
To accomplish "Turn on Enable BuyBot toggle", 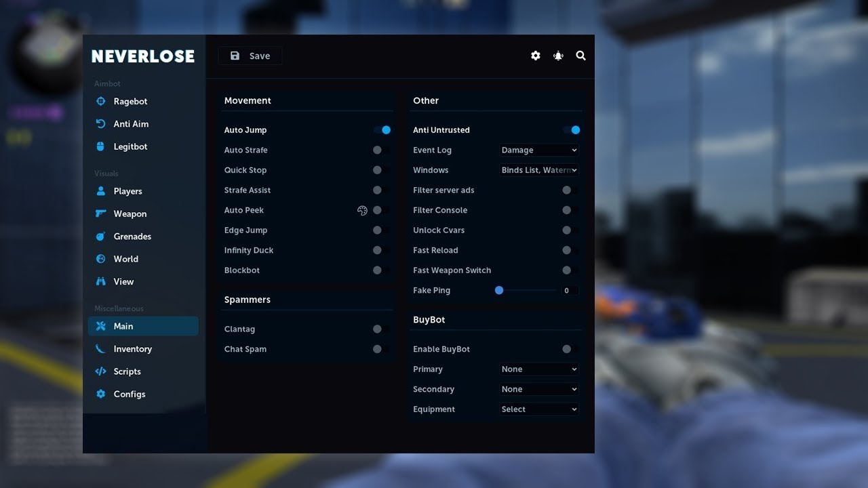I will tap(571, 349).
